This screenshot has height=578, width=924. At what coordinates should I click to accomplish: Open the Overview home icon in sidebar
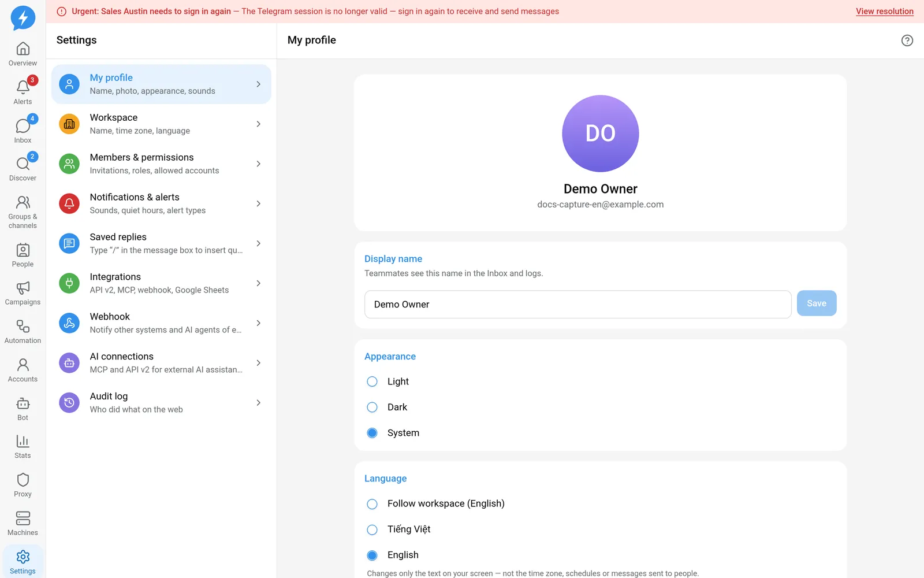coord(23,49)
